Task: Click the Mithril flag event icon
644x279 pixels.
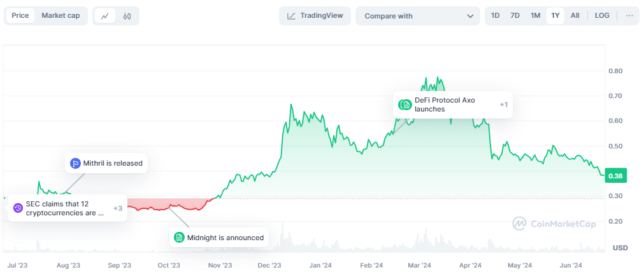Action: [75, 163]
